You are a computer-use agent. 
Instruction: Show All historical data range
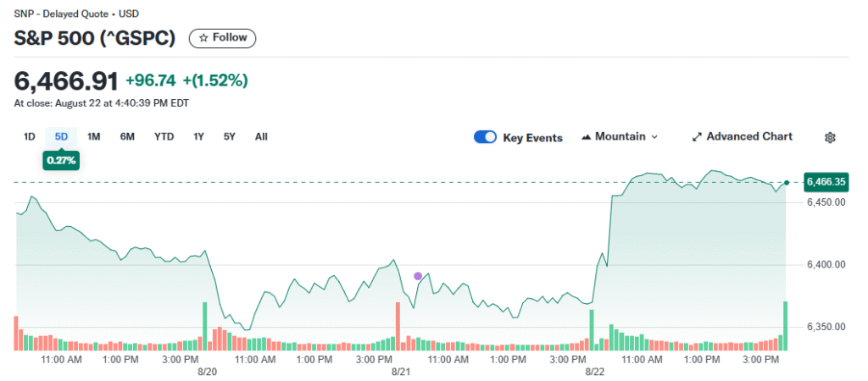(261, 136)
